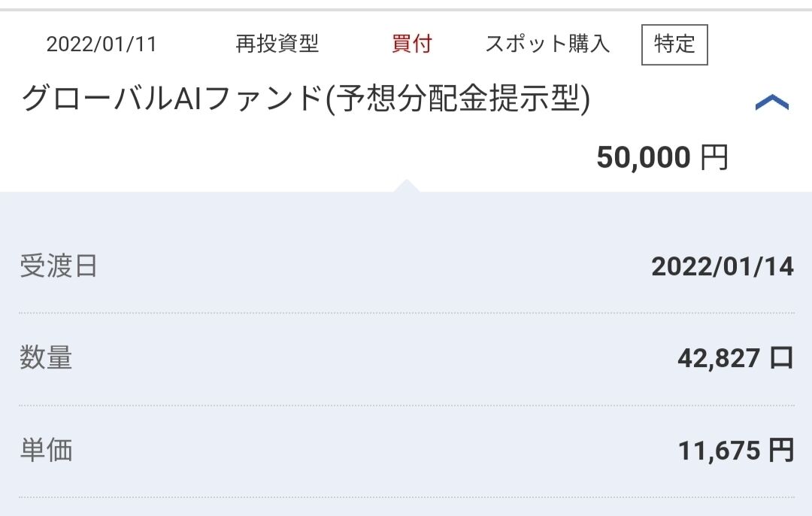Open the グローバルAIファンド fund name
Image resolution: width=812 pixels, height=516 pixels.
[173, 100]
